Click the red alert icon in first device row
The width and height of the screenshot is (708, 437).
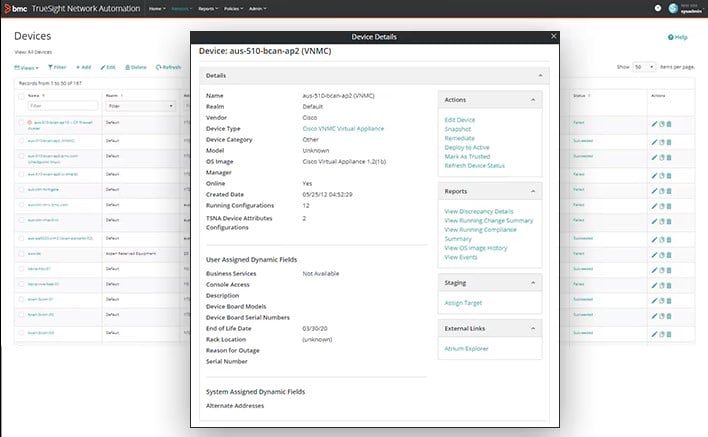30,122
